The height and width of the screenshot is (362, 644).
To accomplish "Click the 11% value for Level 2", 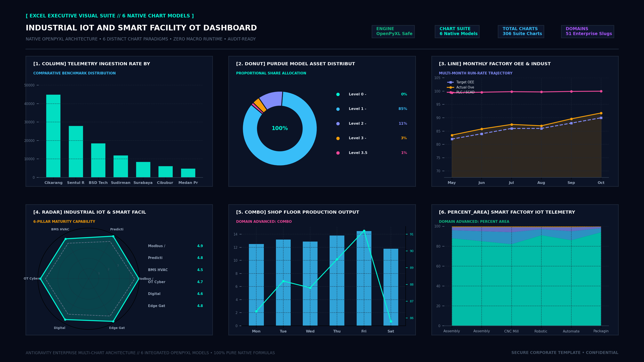I will click(x=403, y=124).
